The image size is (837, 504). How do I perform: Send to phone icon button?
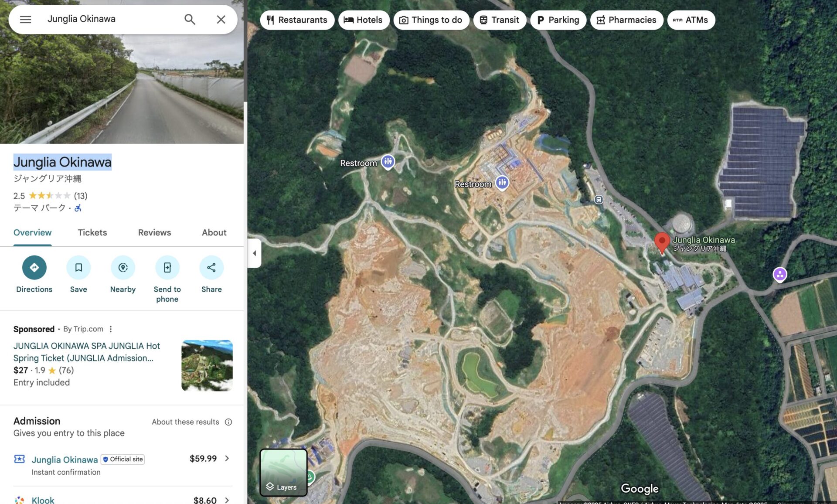tap(167, 268)
